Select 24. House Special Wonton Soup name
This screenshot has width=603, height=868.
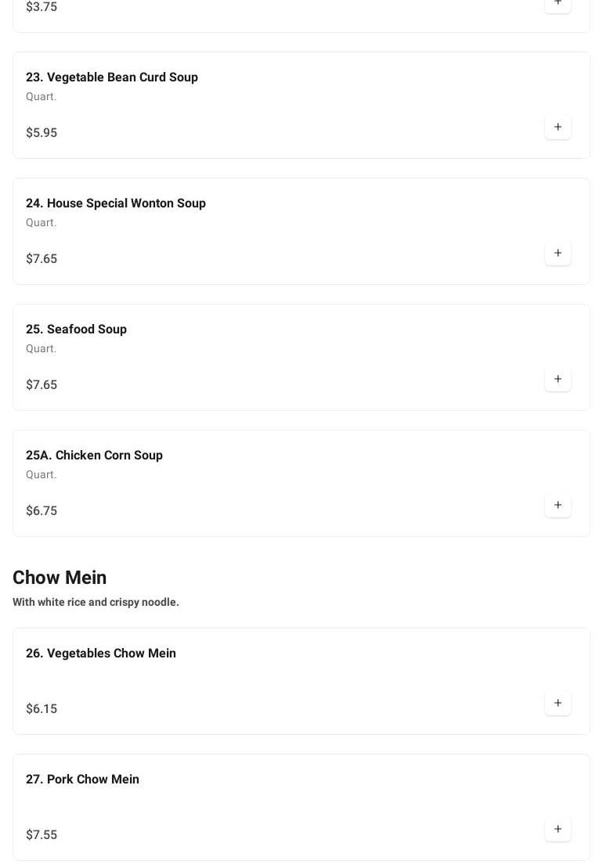click(x=116, y=203)
